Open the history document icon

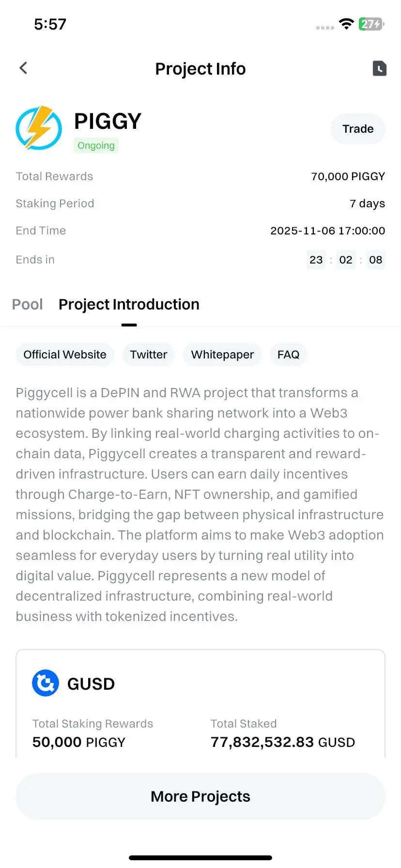pos(379,69)
